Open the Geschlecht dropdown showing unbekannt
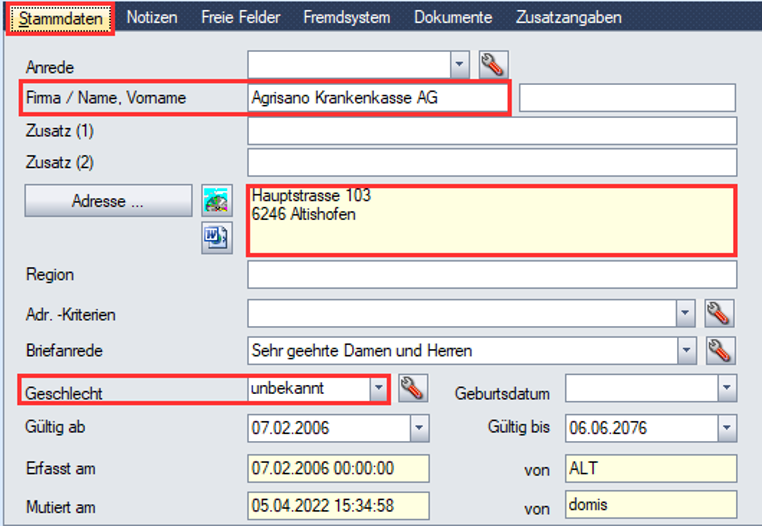 pos(378,388)
